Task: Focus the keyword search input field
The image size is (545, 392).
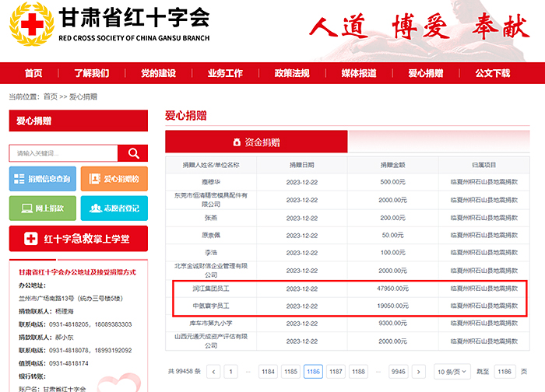Action: (64, 153)
